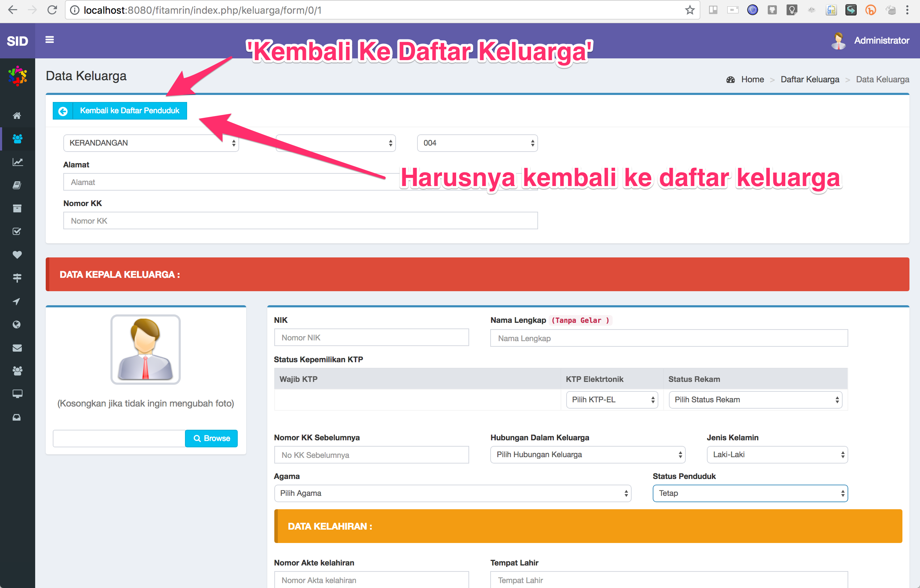920x588 pixels.
Task: Open the heart icon in the sidebar
Action: (x=17, y=255)
